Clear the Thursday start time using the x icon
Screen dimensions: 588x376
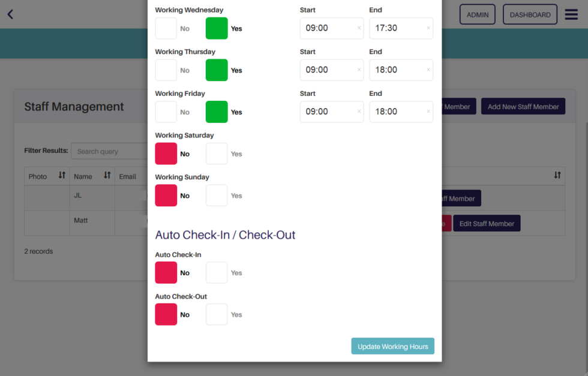click(358, 70)
